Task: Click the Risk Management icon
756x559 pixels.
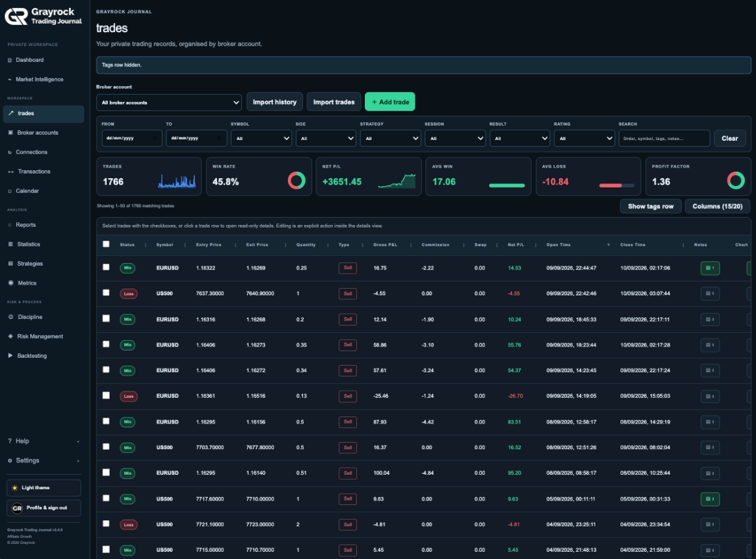Action: tap(10, 336)
